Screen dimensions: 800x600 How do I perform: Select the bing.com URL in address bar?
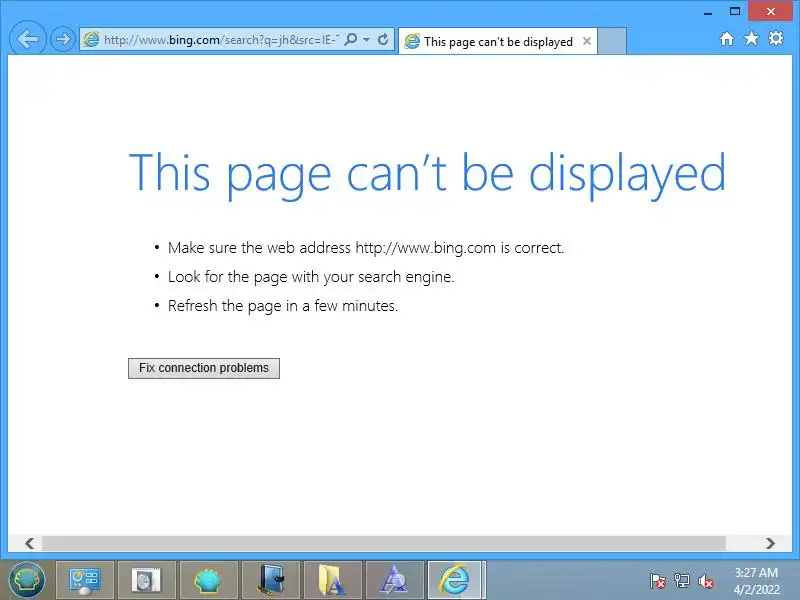tap(221, 40)
